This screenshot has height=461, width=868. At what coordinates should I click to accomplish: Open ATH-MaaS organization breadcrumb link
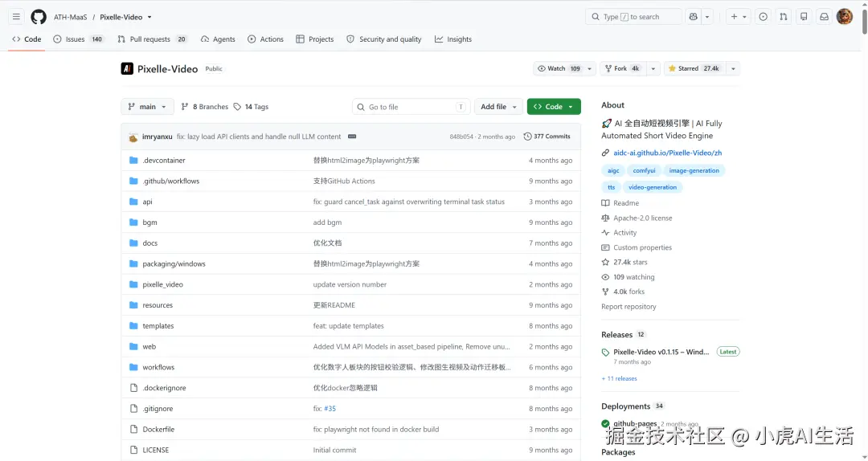pyautogui.click(x=70, y=17)
